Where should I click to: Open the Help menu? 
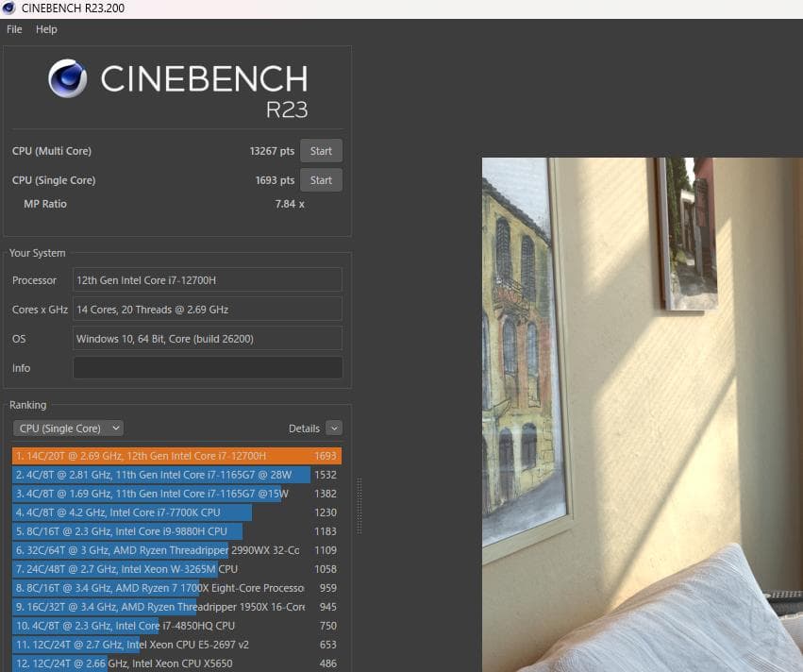point(46,29)
